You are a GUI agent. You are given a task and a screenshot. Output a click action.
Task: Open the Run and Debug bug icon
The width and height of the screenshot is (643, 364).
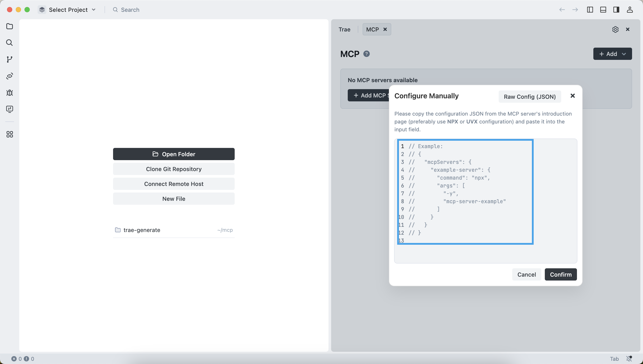pos(9,93)
